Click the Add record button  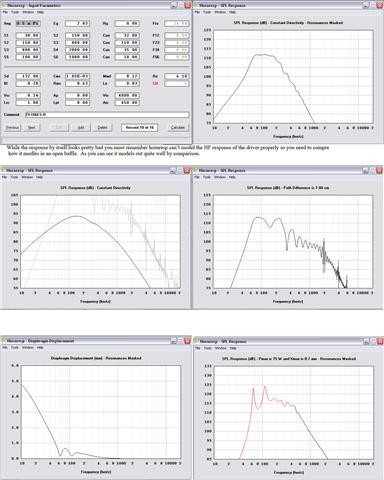click(81, 128)
